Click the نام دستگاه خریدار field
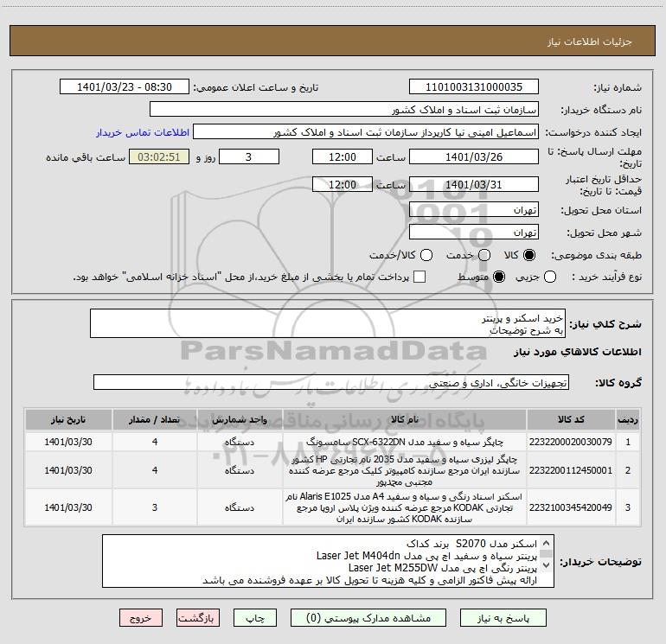 pos(344,110)
